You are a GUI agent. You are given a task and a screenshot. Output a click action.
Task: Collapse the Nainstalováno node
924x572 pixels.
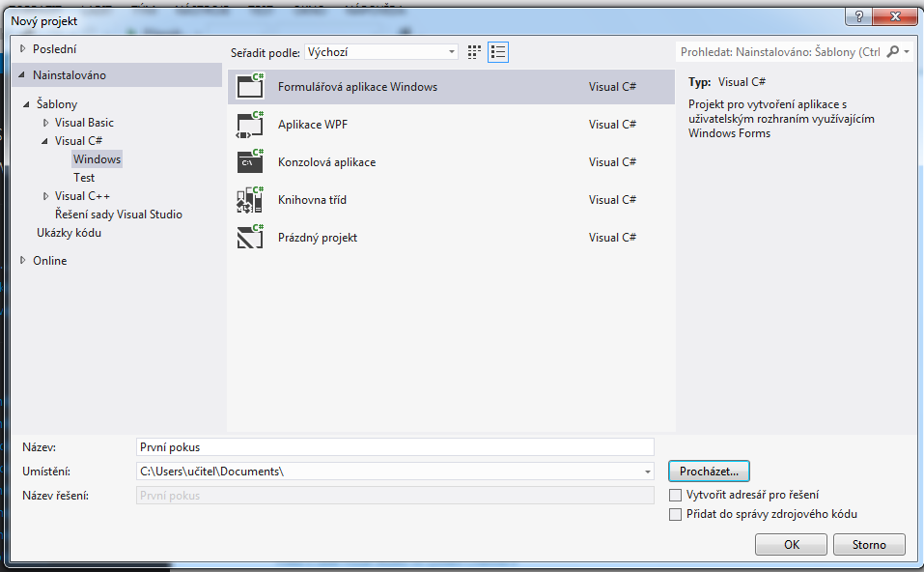22,75
